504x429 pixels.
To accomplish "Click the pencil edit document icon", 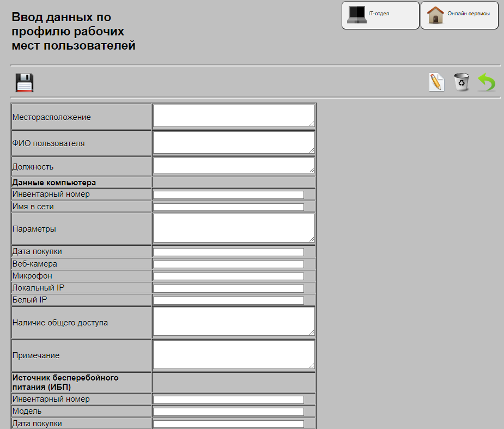I will pyautogui.click(x=436, y=82).
